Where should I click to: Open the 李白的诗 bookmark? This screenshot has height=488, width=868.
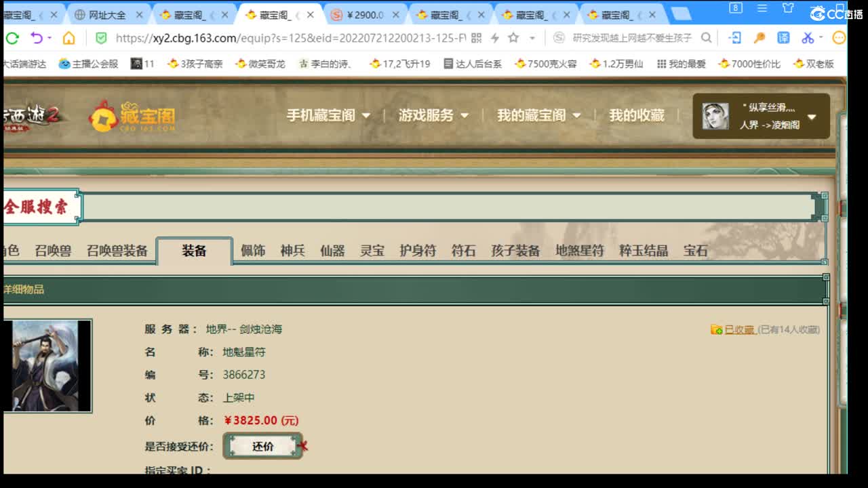click(x=326, y=64)
